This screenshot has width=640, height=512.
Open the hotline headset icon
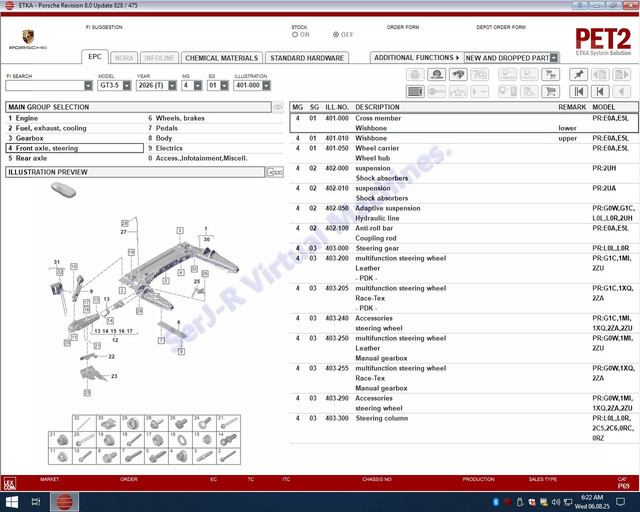[x=436, y=75]
